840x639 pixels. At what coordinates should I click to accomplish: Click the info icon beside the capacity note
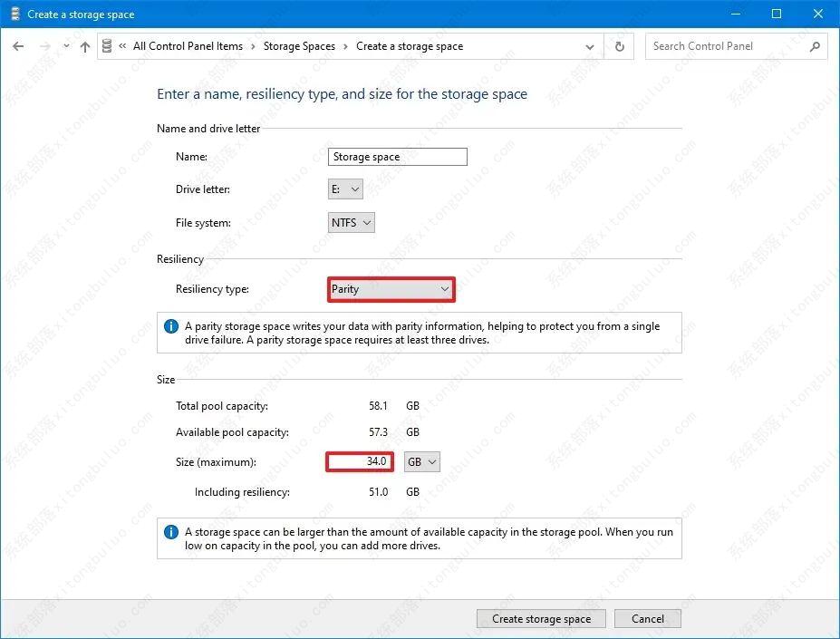pos(170,532)
